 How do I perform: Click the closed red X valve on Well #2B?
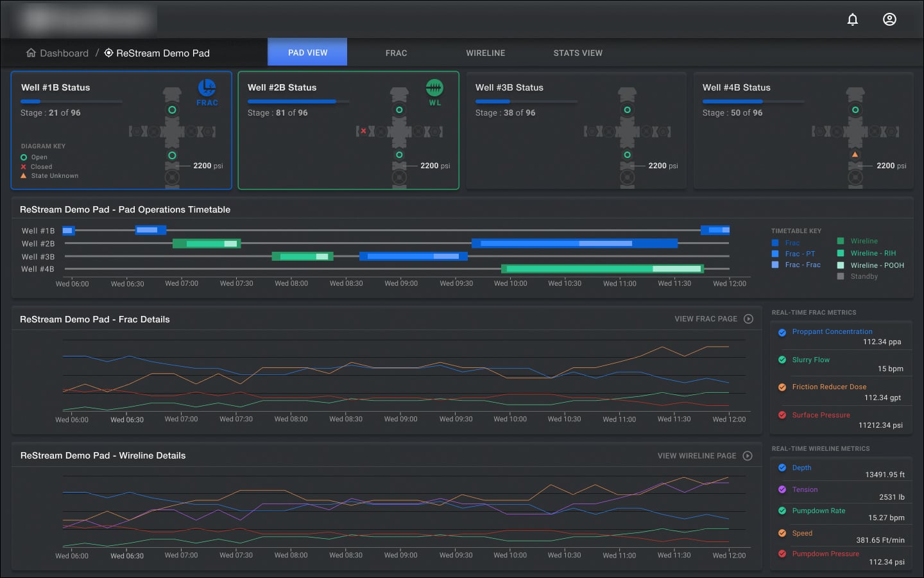[363, 131]
